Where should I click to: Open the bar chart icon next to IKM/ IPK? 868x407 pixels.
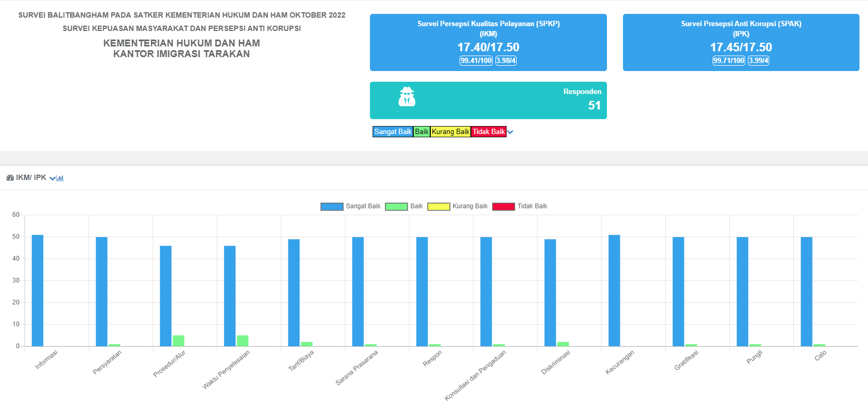coord(60,178)
